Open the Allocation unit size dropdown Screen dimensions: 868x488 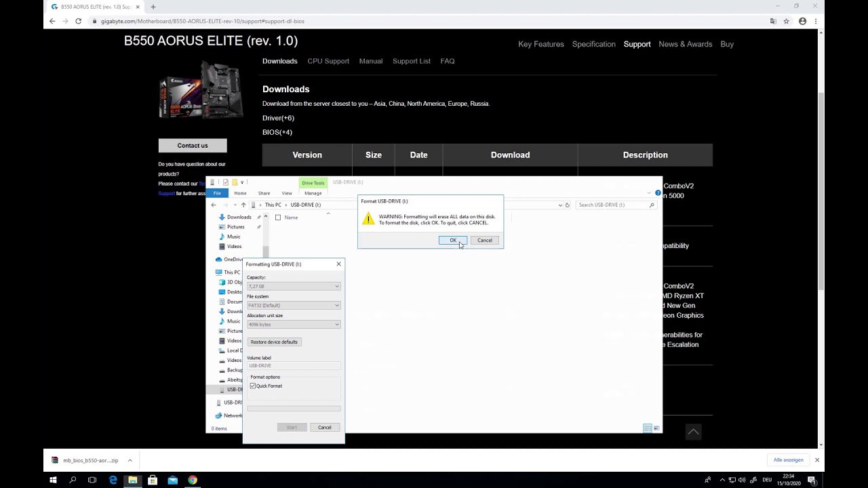tap(294, 324)
